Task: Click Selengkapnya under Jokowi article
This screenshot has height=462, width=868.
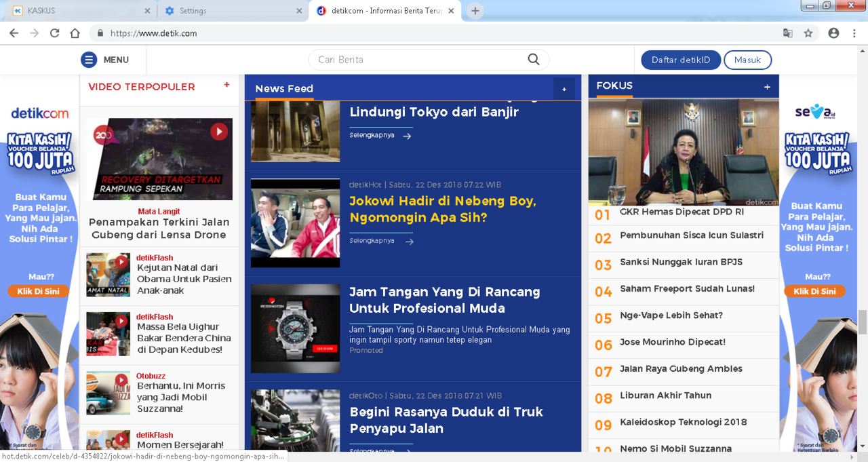Action: tap(372, 241)
